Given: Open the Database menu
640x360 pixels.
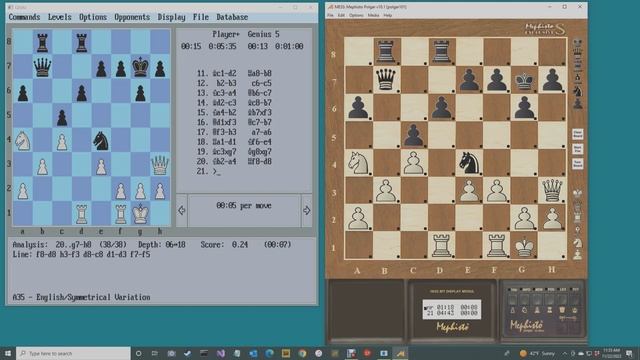Looking at the screenshot, I should (x=232, y=17).
